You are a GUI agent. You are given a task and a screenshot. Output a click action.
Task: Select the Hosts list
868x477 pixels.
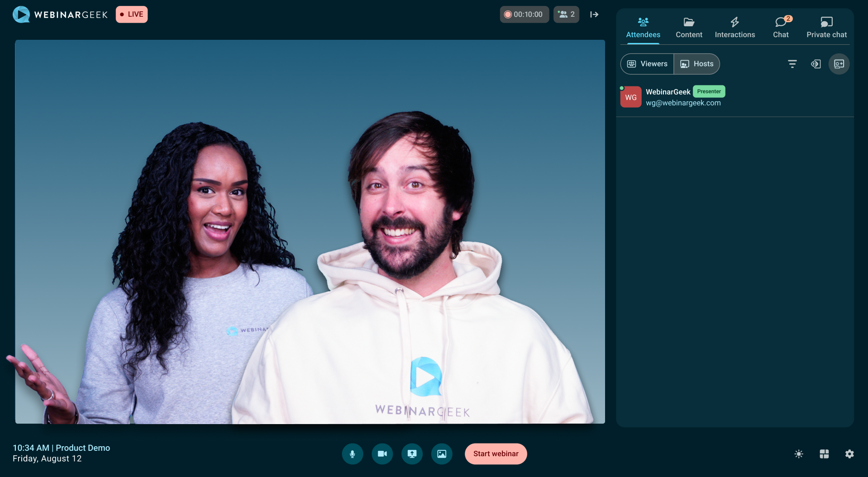[x=697, y=64]
